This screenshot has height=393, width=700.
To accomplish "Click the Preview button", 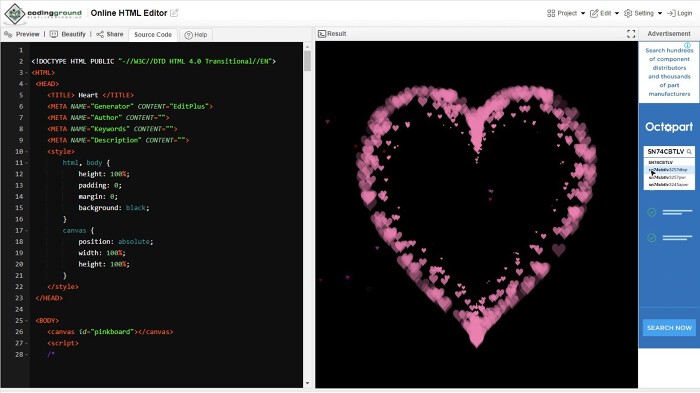I will click(x=22, y=34).
